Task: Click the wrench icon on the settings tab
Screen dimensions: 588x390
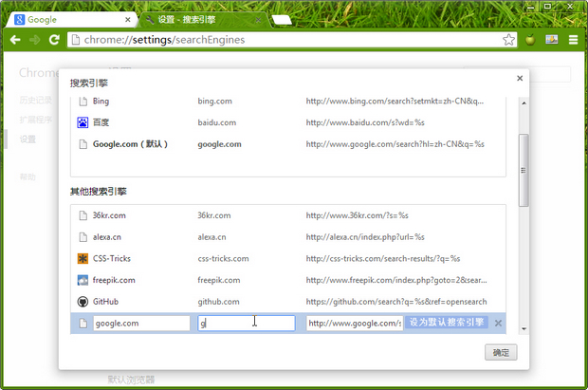Action: point(150,20)
